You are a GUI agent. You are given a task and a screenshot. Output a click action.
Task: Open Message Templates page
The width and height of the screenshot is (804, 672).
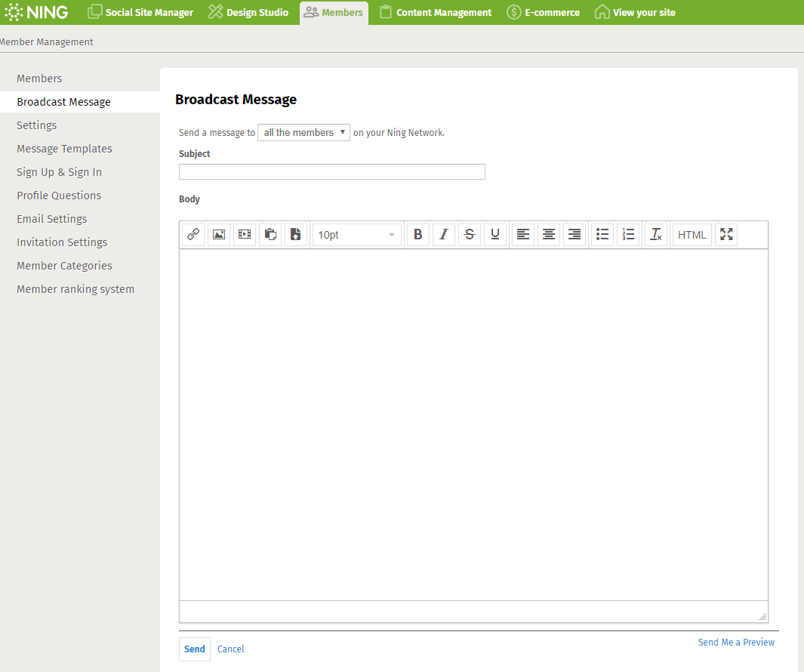(x=65, y=149)
